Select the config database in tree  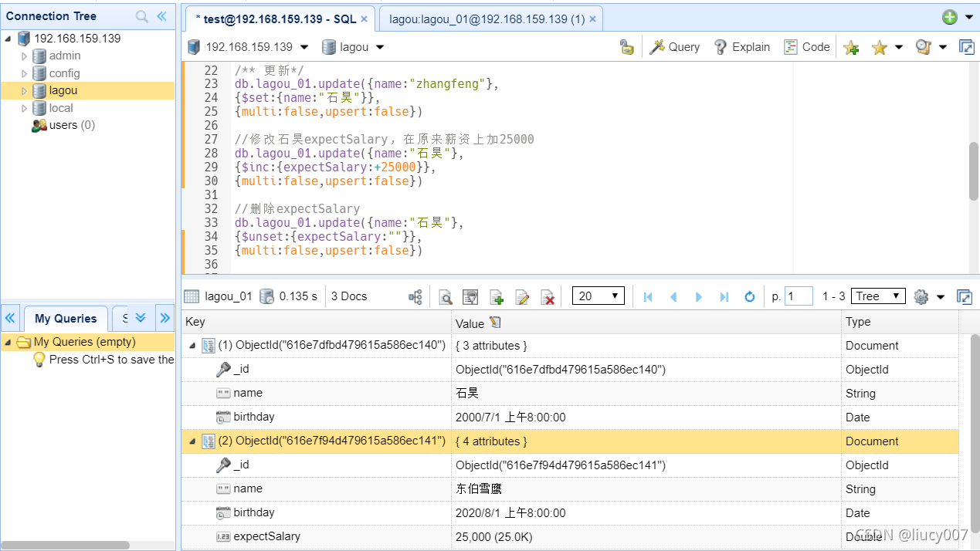65,73
